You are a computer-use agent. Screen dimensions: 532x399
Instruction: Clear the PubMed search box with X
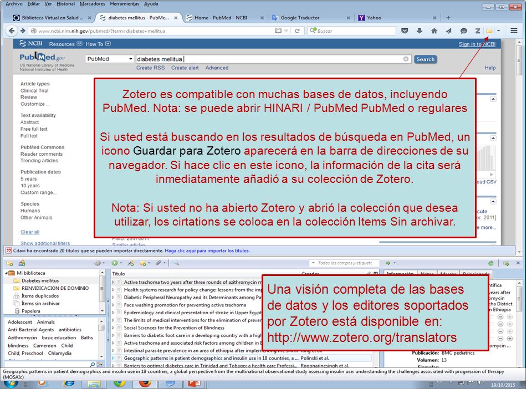point(406,59)
